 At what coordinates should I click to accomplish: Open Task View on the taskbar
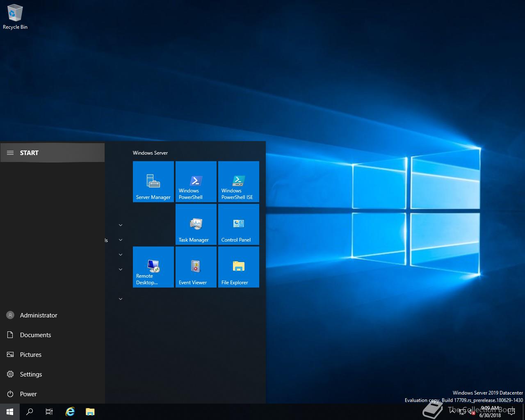(x=49, y=412)
